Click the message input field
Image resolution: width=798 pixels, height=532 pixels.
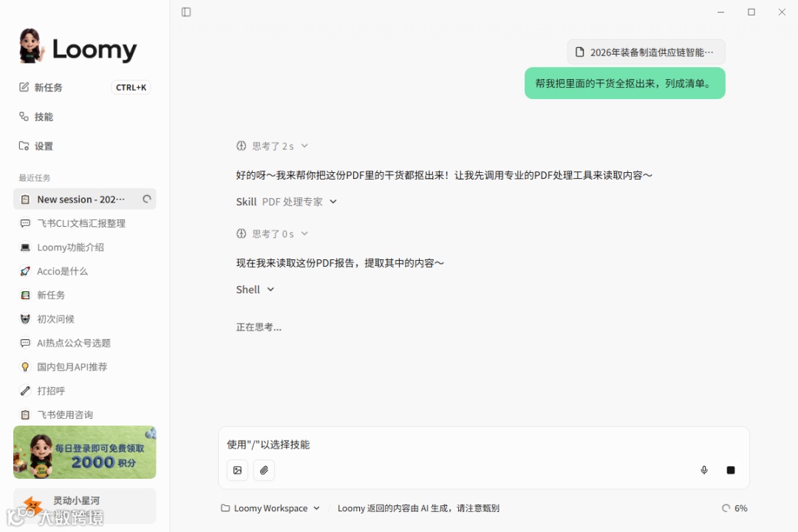point(483,444)
